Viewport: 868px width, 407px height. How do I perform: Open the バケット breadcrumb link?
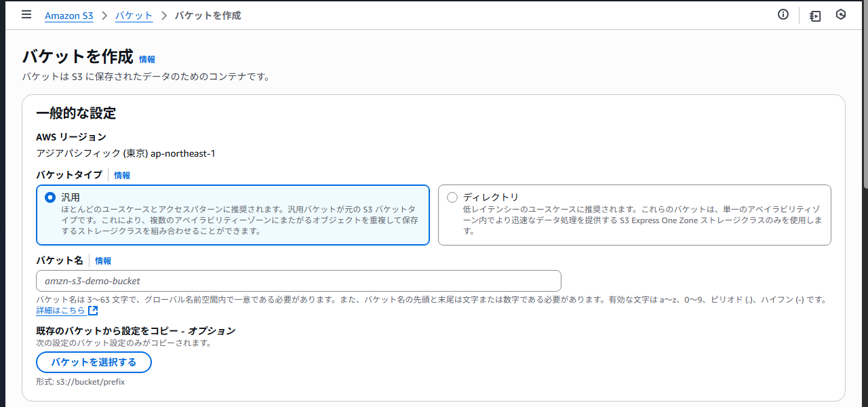click(x=134, y=15)
